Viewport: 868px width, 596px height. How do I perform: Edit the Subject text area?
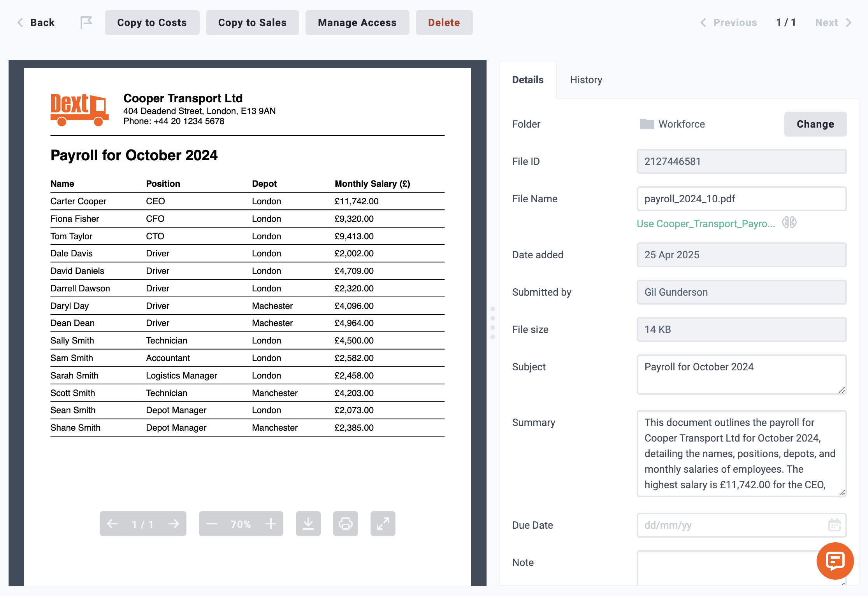click(x=741, y=375)
